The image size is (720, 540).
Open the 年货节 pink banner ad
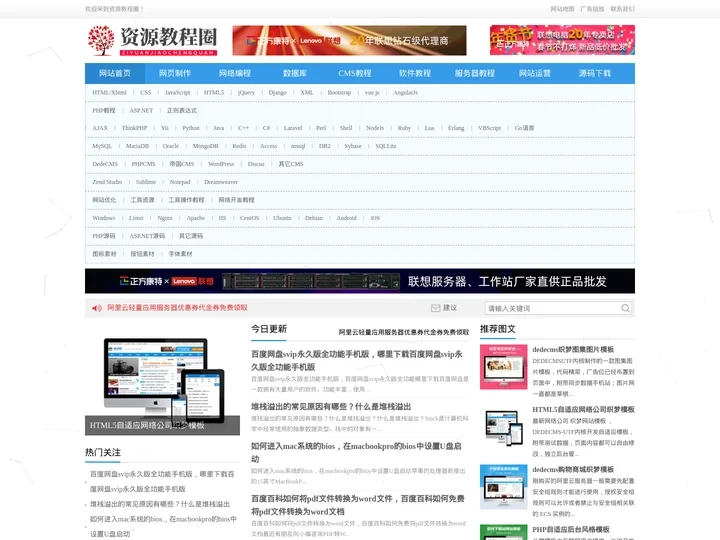click(562, 40)
